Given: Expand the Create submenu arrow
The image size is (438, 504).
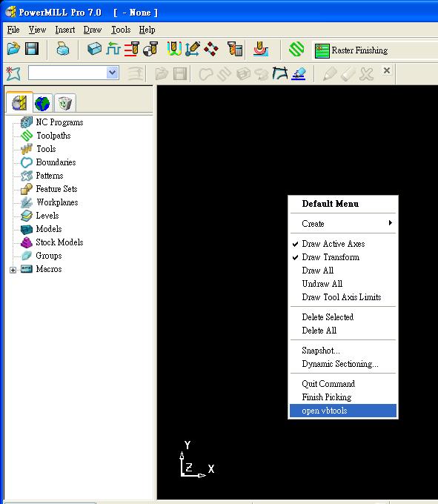Looking at the screenshot, I should click(x=390, y=223).
